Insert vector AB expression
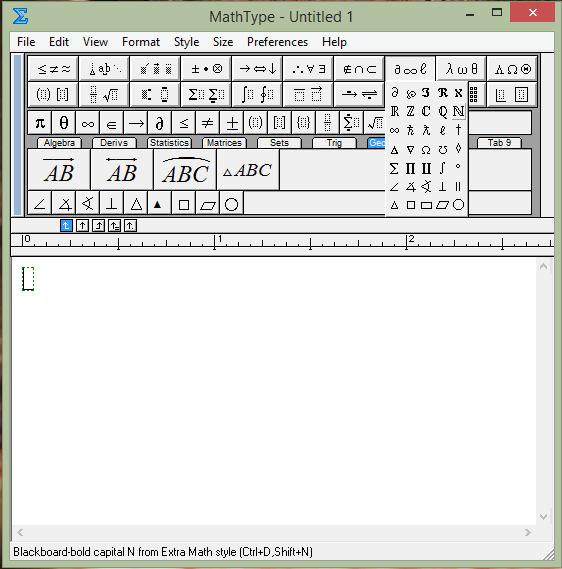 [x=59, y=169]
